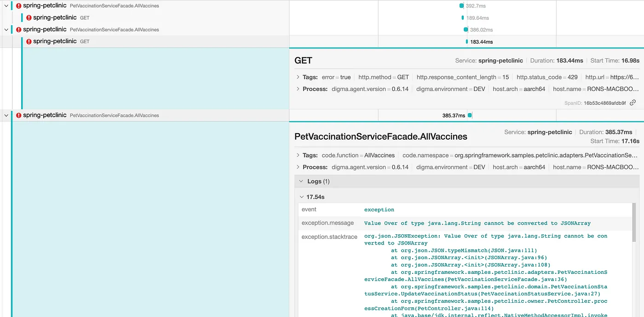This screenshot has height=317, width=644.
Task: Click the error icon on the 385.37ms AllVaccines span
Action: 18,115
